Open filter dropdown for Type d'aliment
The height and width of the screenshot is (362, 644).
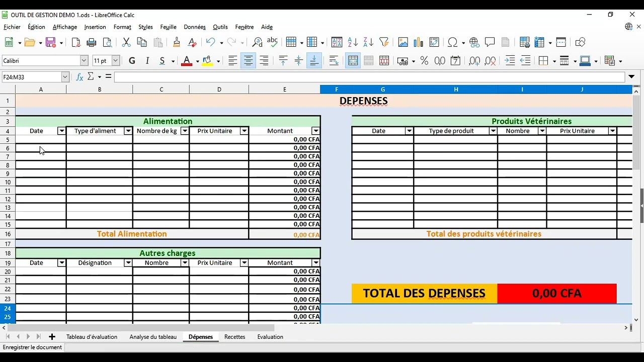point(128,131)
